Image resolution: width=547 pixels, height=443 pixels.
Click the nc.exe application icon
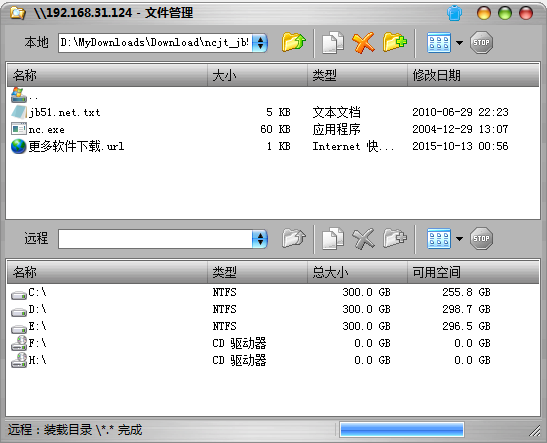(x=19, y=129)
